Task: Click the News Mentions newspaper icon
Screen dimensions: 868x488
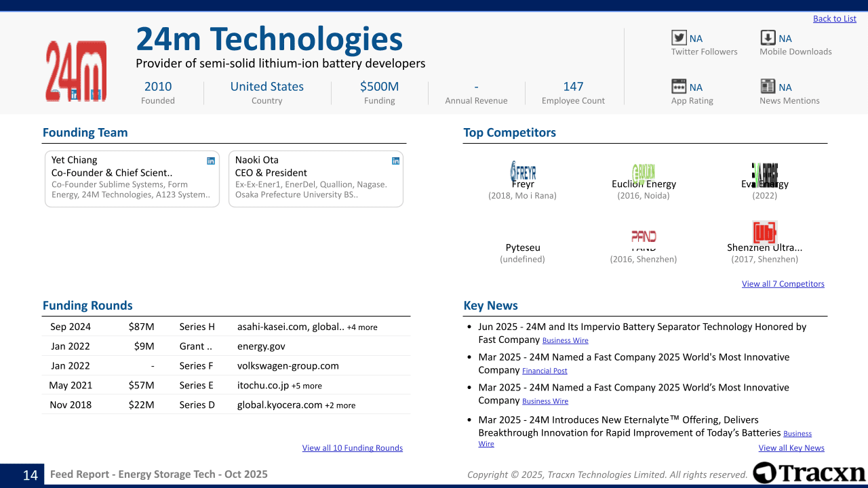Action: [x=768, y=86]
